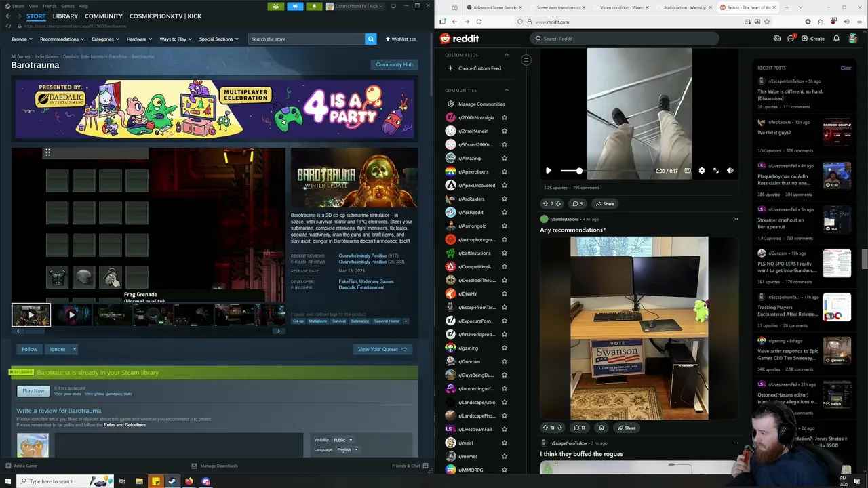Open Firefox application menu
Viewport: 868px width, 488px height.
(858, 22)
